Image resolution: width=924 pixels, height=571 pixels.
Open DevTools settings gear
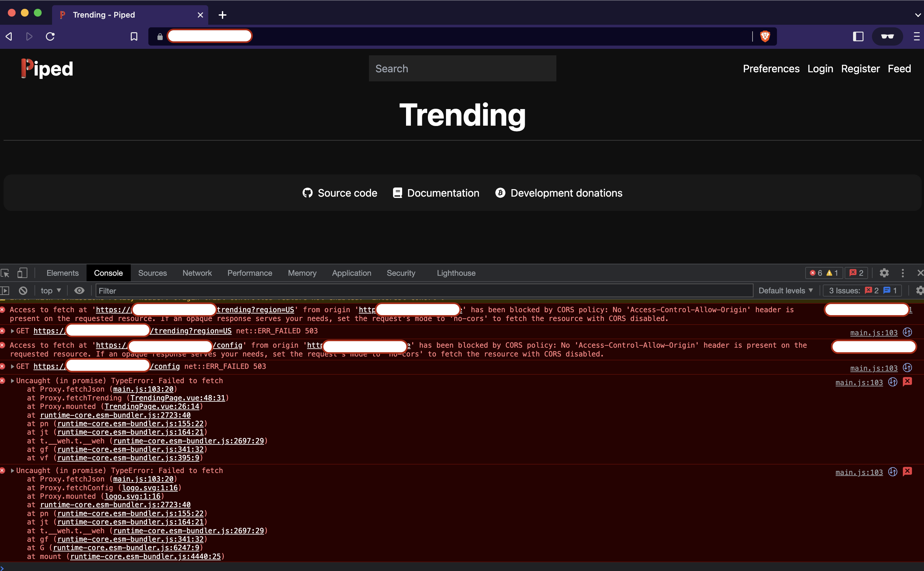(884, 273)
